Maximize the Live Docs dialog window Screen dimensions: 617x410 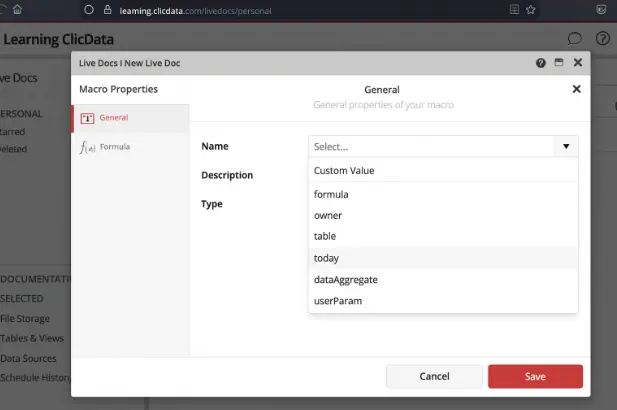pos(559,62)
